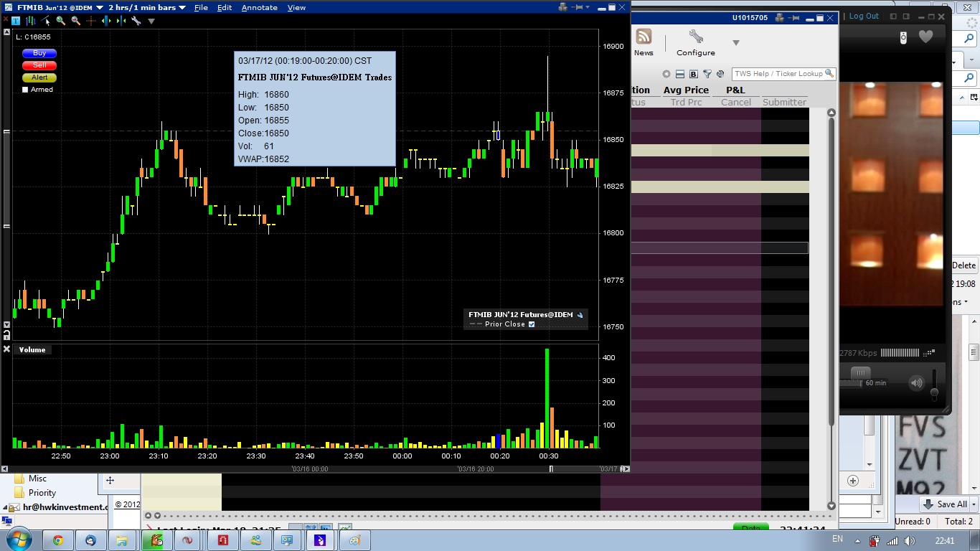Image resolution: width=980 pixels, height=551 pixels.
Task: Open News in the TWS toolbar
Action: click(644, 42)
